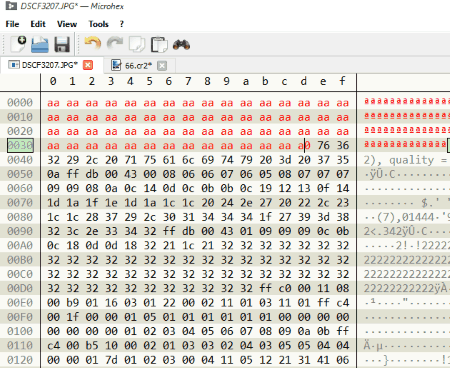Open the Tools menu
The height and width of the screenshot is (368, 450).
coord(98,24)
